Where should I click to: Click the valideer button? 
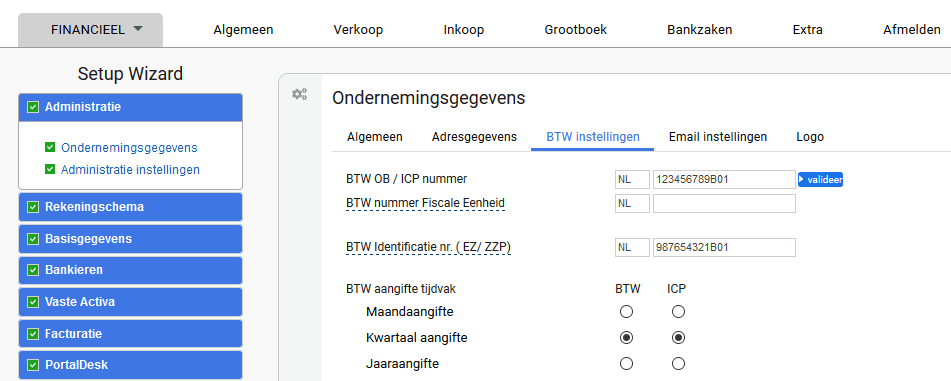click(820, 180)
